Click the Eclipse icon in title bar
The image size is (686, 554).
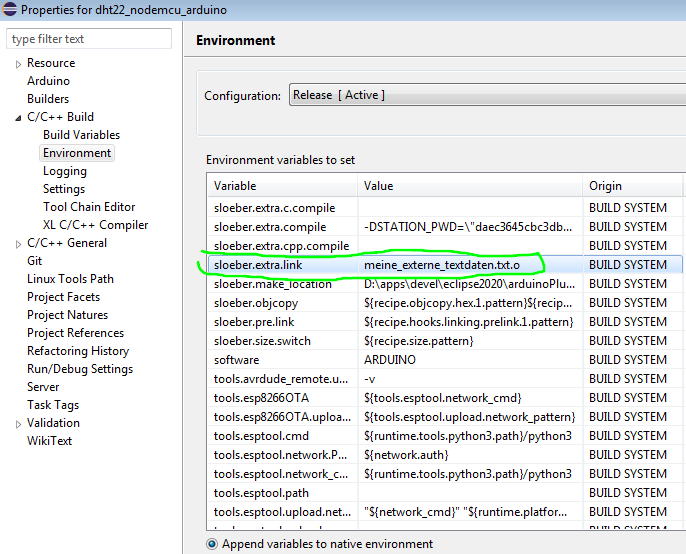click(x=10, y=9)
